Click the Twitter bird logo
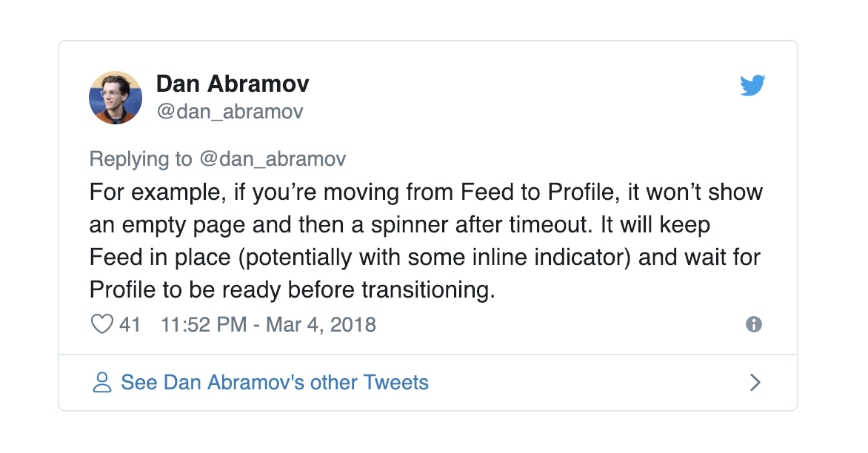This screenshot has width=868, height=453. pyautogui.click(x=753, y=85)
